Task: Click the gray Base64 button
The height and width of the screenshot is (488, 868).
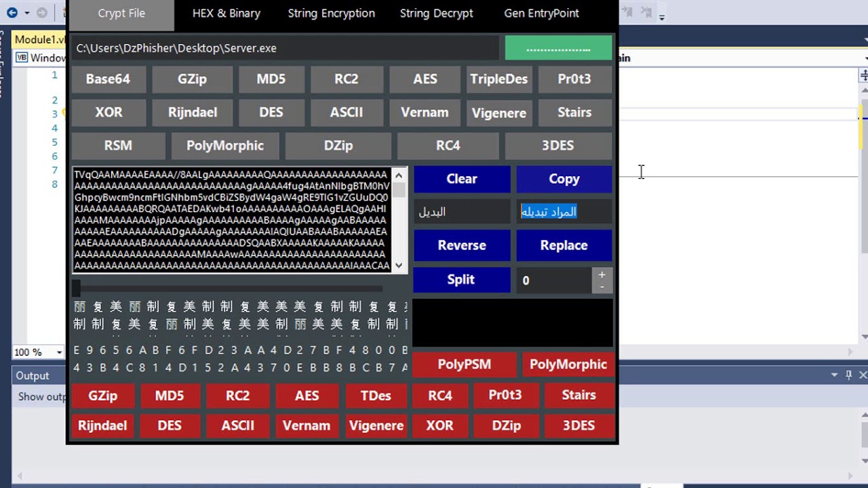Action: [108, 79]
